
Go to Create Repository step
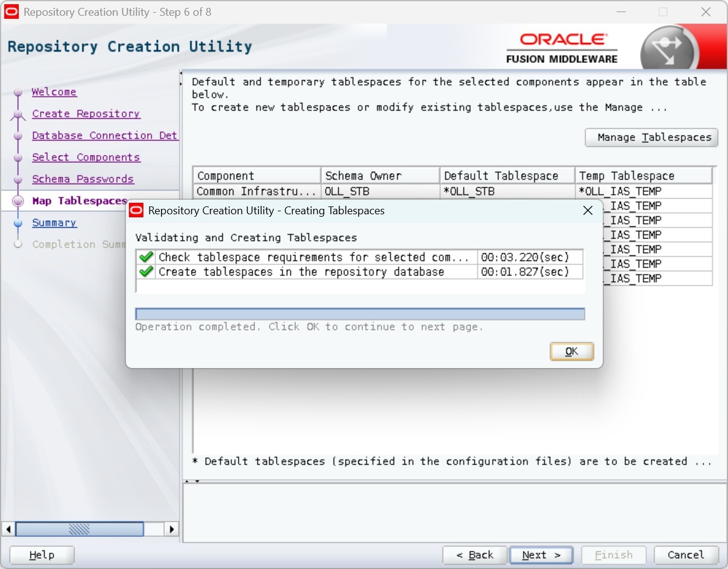85,114
